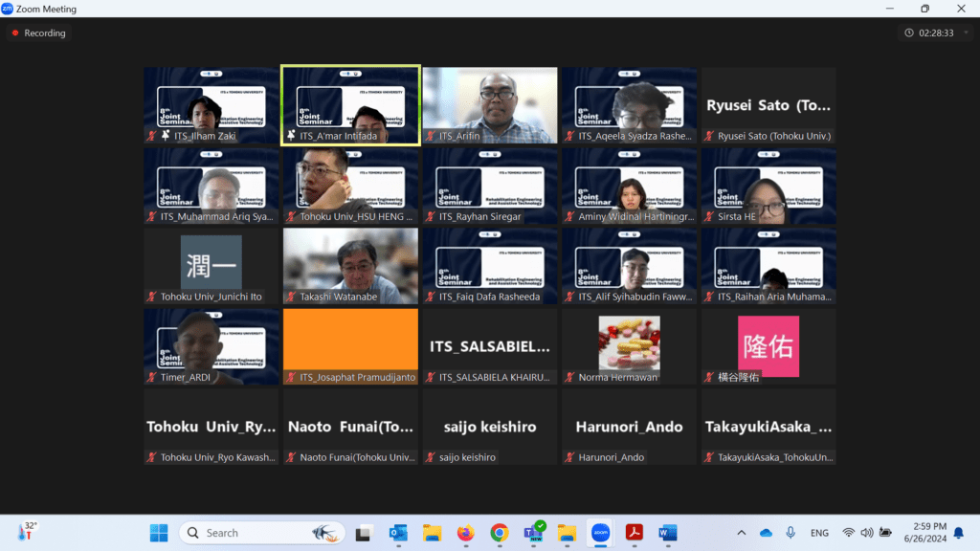Open the notification bell in system tray
Screen dimensions: 980x551
(x=958, y=533)
